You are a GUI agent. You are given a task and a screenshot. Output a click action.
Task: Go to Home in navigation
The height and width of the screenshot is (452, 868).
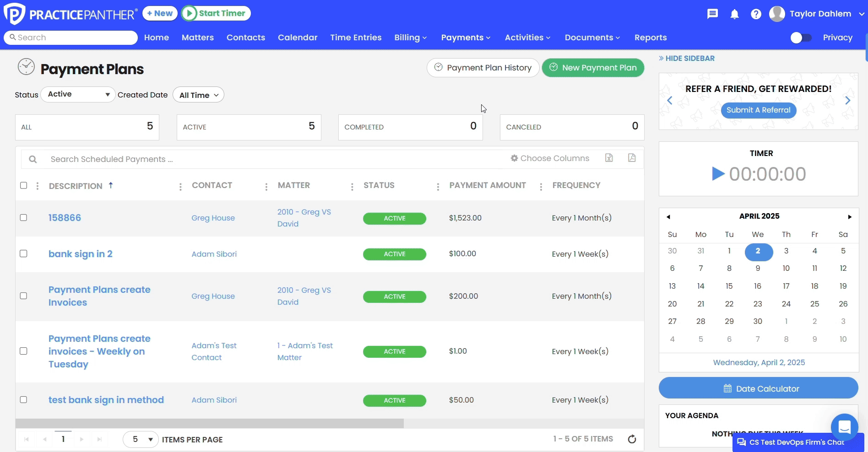[x=157, y=38]
